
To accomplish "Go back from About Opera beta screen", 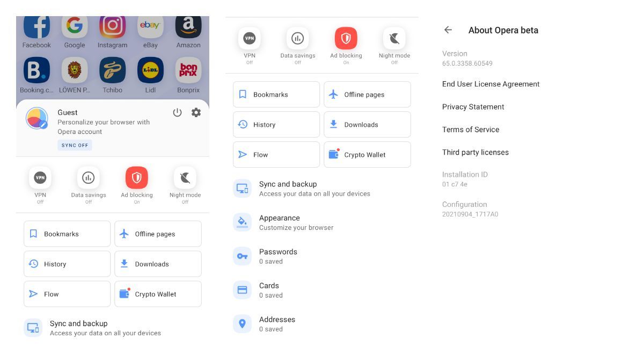I will 448,30.
